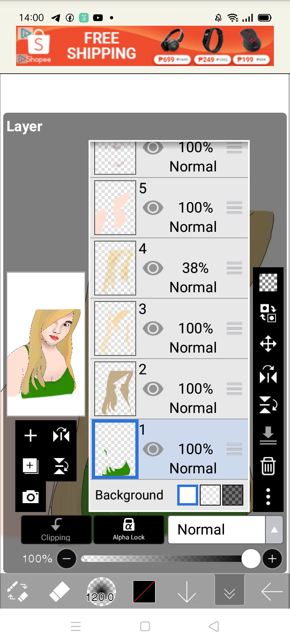Tap the checkerboard clear layer icon

pos(268,282)
